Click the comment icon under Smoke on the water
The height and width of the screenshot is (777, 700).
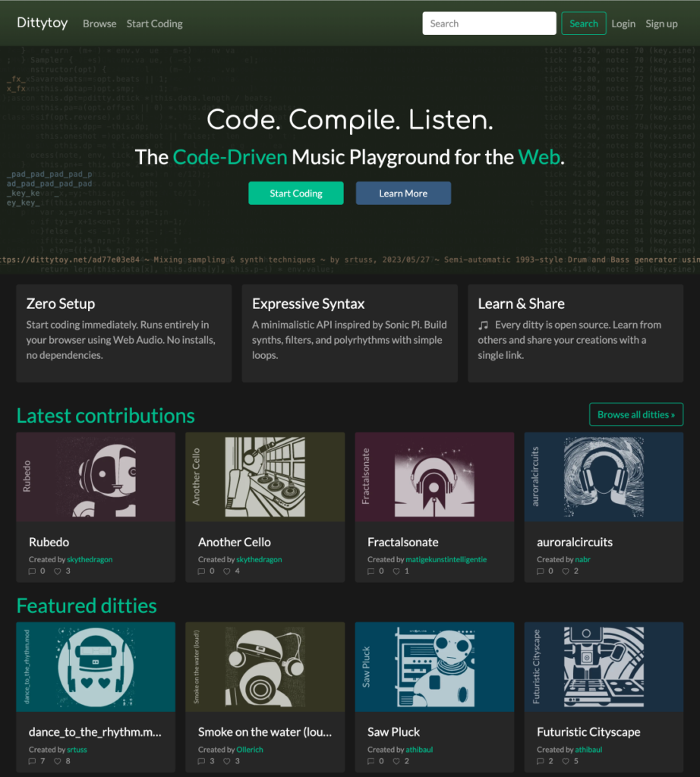[202, 760]
